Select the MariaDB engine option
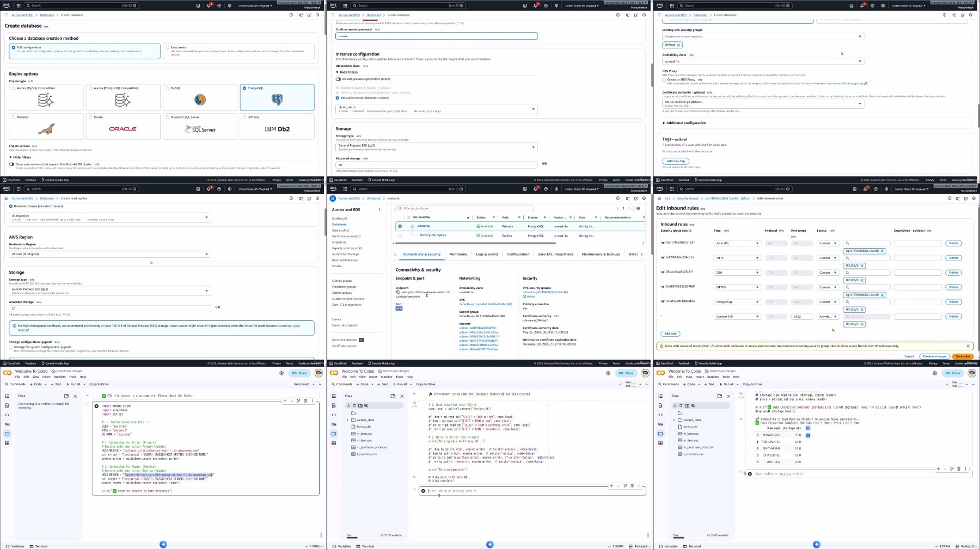The image size is (980, 550). coord(14,117)
